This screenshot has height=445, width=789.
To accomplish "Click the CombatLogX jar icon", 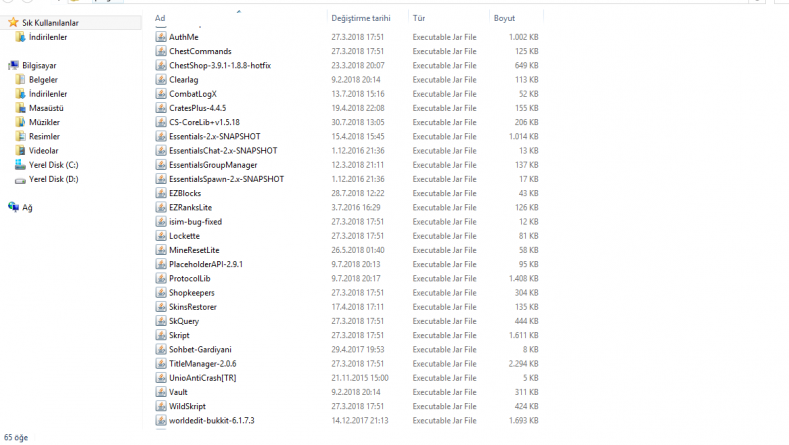I will point(161,94).
